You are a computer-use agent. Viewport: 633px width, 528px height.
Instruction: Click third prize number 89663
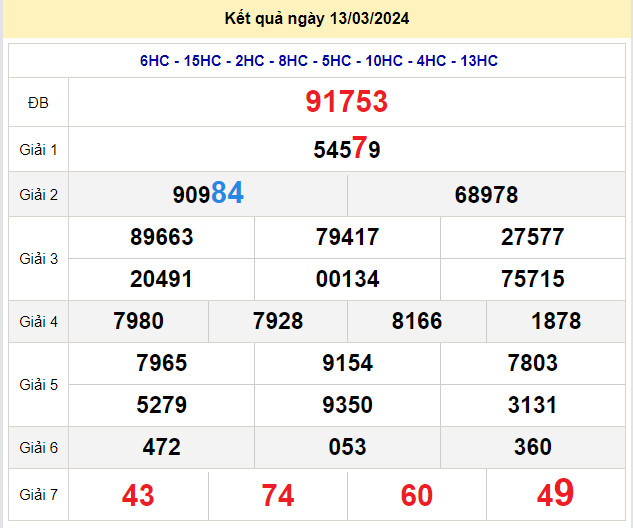tap(161, 237)
